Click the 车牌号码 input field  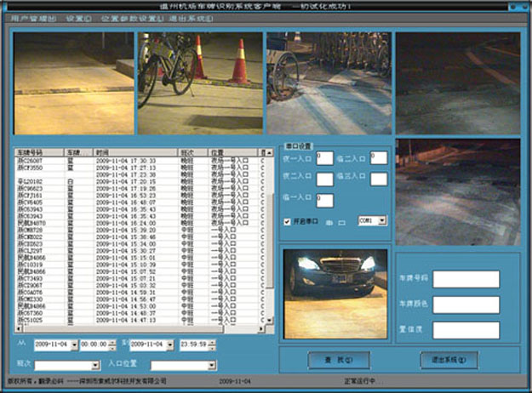(x=466, y=280)
